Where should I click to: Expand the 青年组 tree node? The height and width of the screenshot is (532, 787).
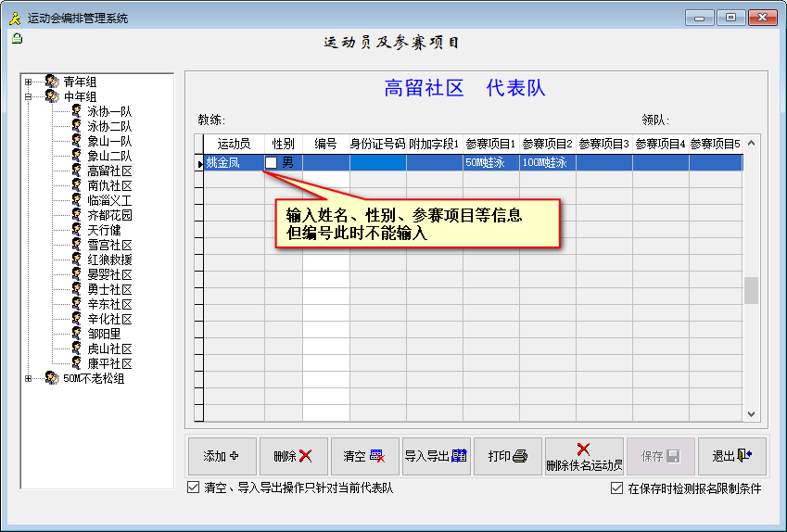click(29, 82)
